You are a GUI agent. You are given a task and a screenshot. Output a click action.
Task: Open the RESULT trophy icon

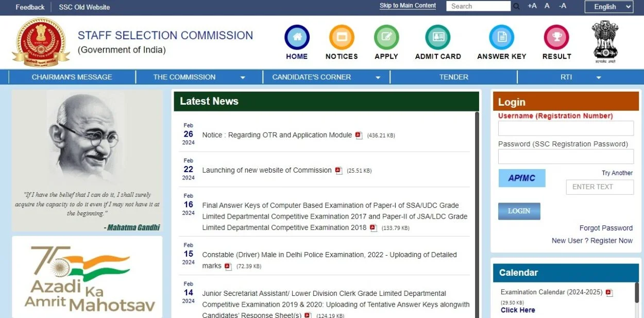pos(556,37)
